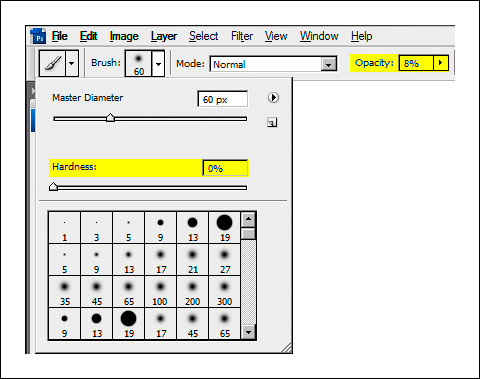Open the Window menu
The height and width of the screenshot is (379, 480).
click(x=319, y=36)
